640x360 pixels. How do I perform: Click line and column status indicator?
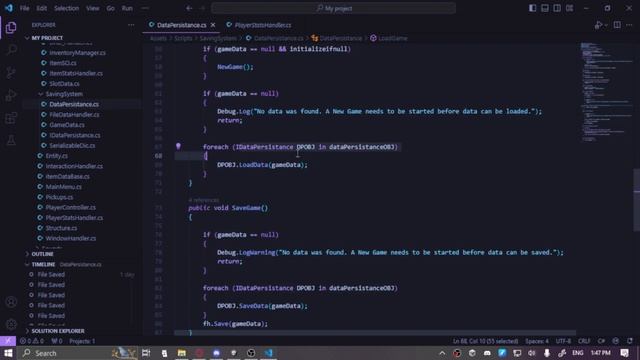pyautogui.click(x=485, y=341)
